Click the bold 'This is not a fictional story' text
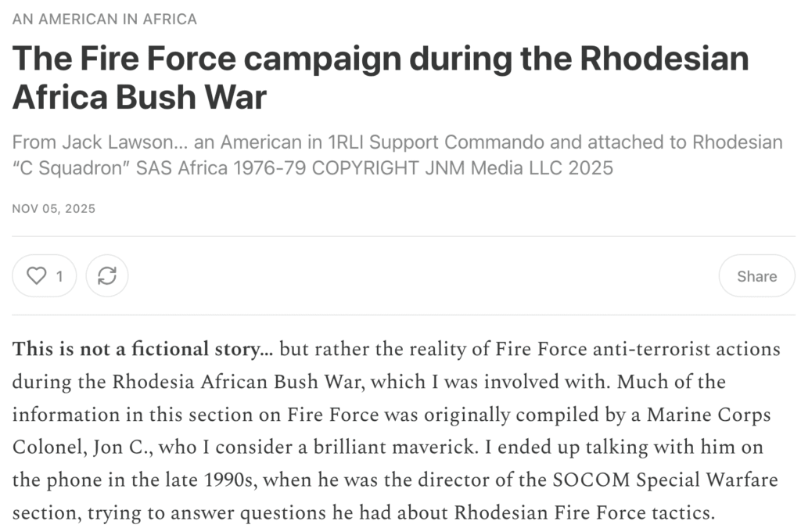 point(141,349)
